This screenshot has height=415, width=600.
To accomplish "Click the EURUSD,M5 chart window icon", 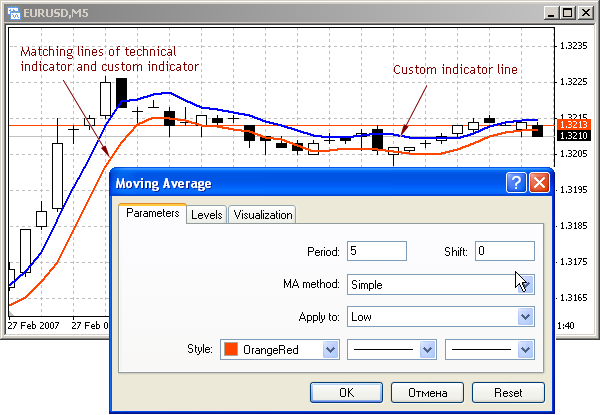I will (x=14, y=13).
